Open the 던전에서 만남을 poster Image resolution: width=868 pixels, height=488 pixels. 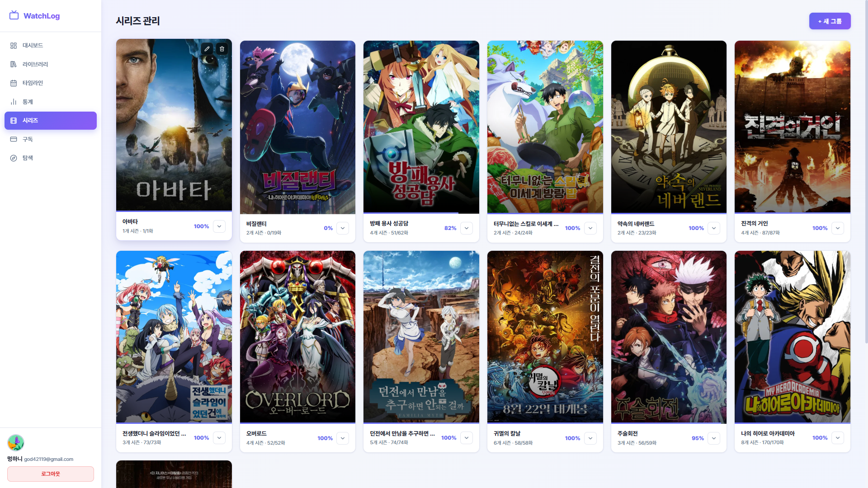(421, 337)
